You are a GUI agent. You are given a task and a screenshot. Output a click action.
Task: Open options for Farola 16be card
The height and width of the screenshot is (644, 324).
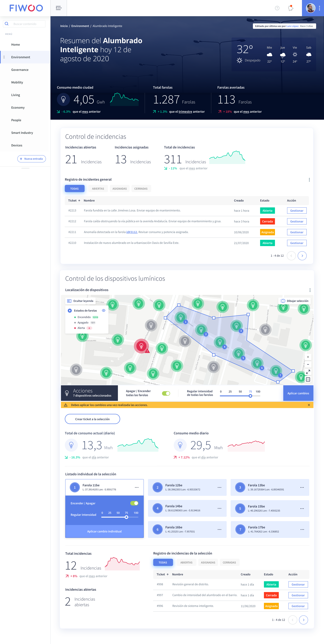pos(219,530)
